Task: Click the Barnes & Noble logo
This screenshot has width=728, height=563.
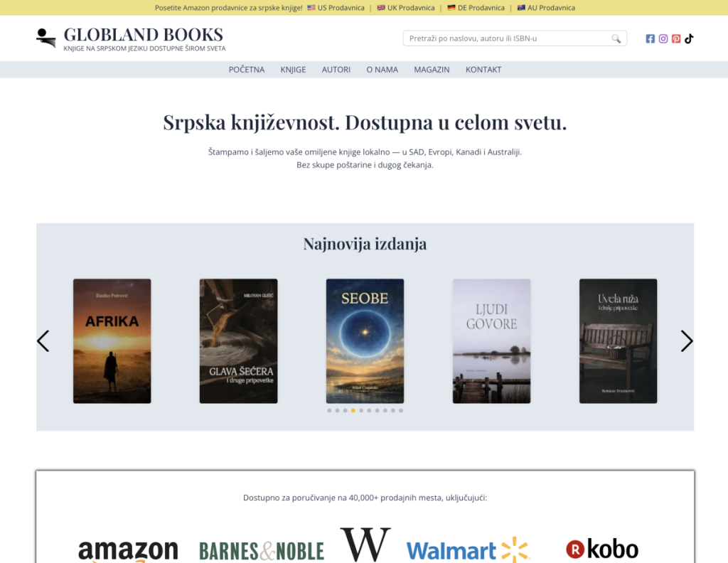Action: click(262, 552)
